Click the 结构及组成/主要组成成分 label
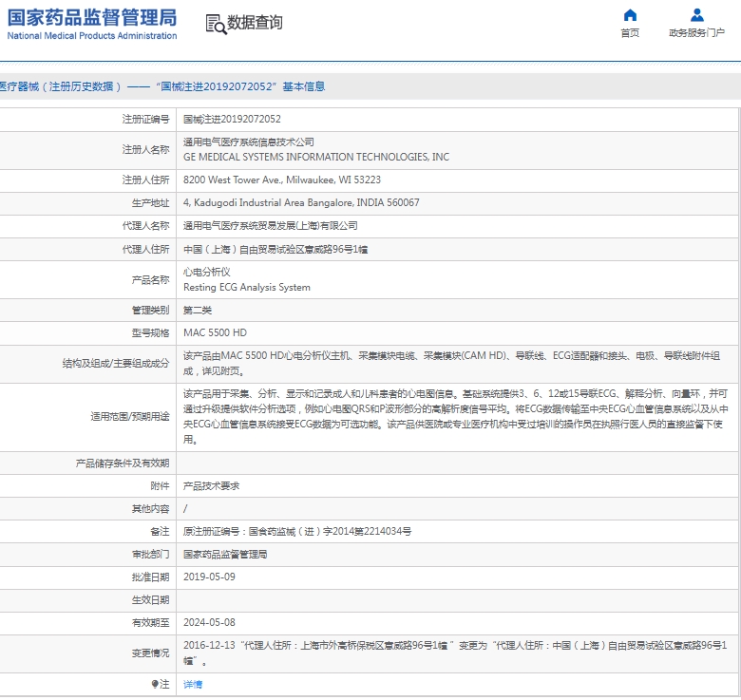Image resolution: width=741 pixels, height=700 pixels. point(116,363)
